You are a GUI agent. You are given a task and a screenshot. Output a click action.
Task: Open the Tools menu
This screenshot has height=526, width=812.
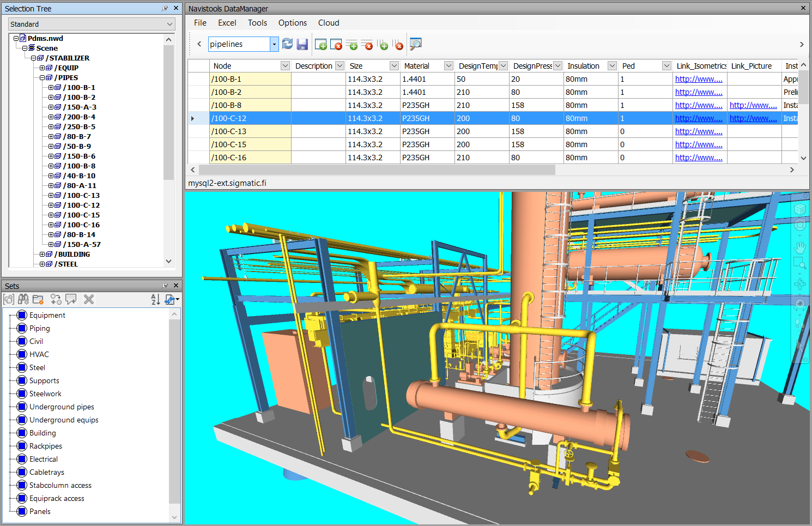coord(257,23)
